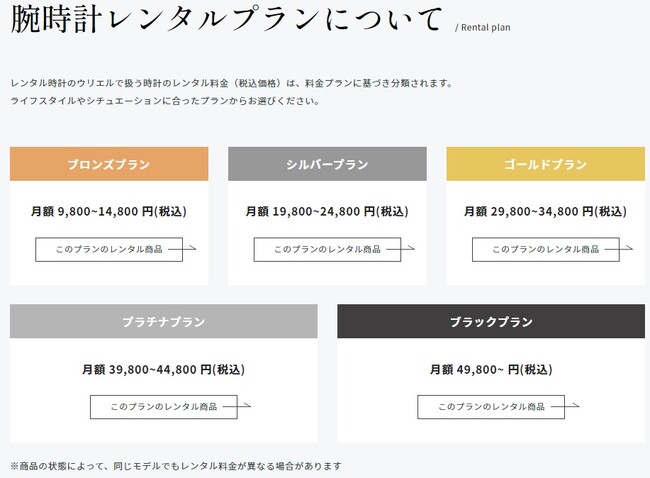This screenshot has width=650, height=478.
Task: Click the arrow beside Gold plan button
Action: 626,248
